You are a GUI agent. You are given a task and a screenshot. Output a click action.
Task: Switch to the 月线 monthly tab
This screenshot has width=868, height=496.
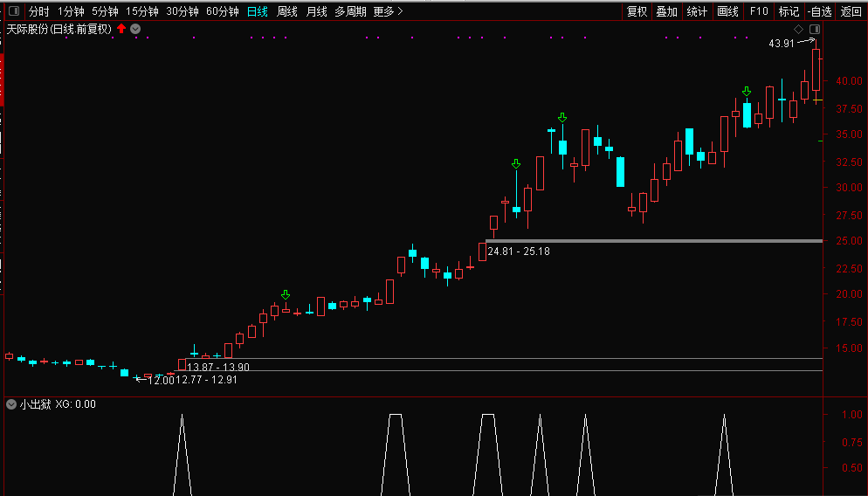(317, 11)
